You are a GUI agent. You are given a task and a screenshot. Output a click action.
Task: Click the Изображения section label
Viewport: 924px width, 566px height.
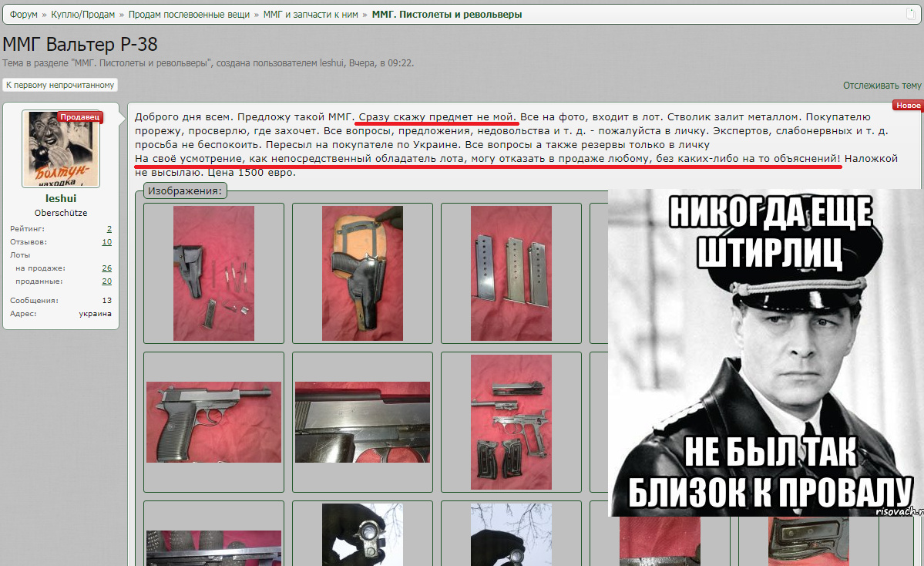[185, 191]
